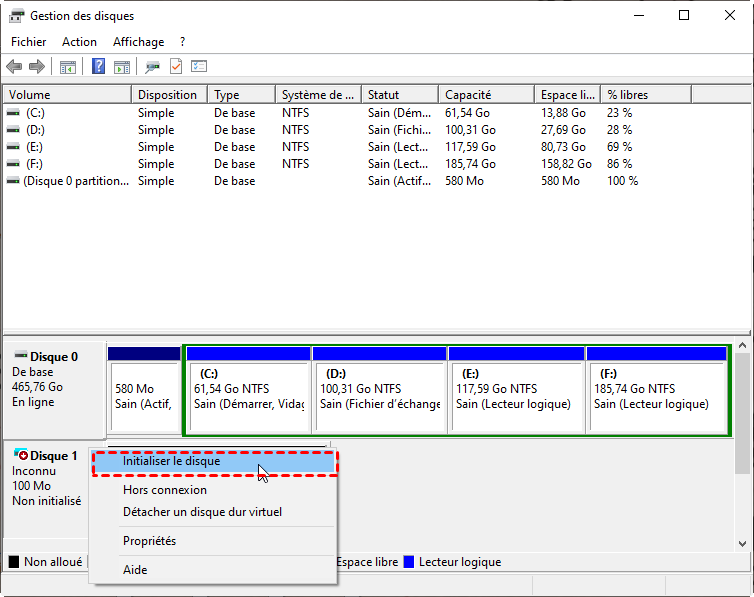Sort by the Volume column header

(67, 95)
